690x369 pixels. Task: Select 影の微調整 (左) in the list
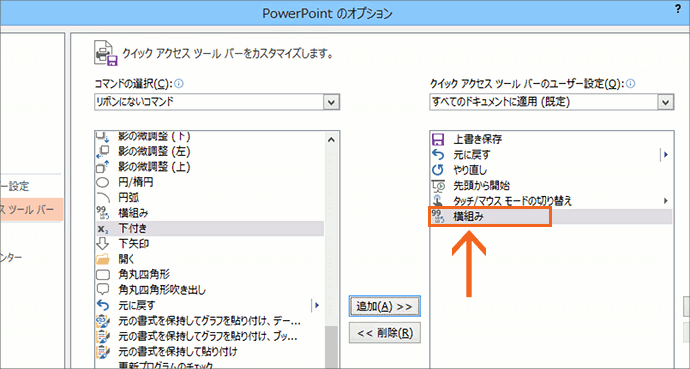pos(154,152)
